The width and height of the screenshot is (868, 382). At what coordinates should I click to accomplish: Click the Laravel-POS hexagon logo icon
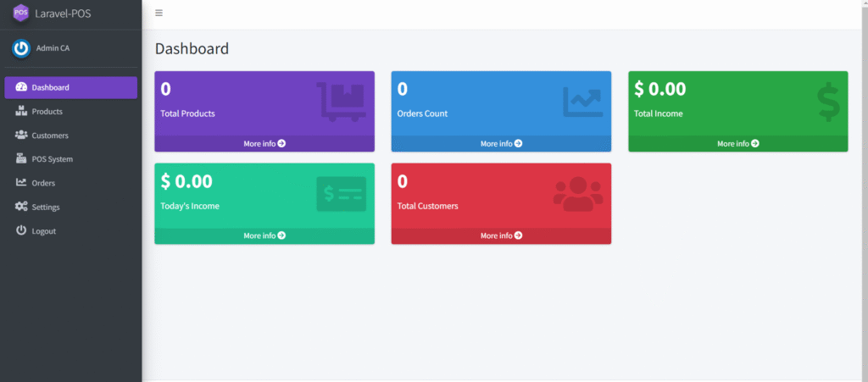point(21,14)
